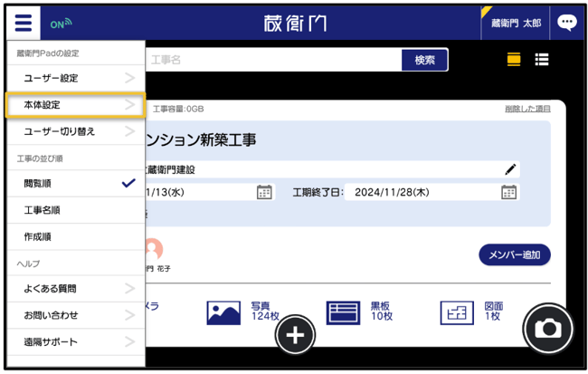Select 工事名順 sort order

(76, 210)
